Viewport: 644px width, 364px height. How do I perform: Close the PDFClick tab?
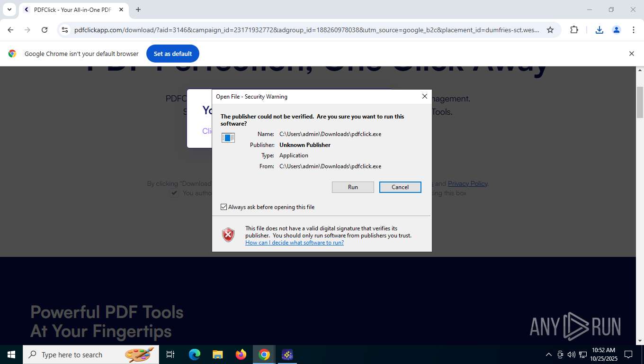point(121,9)
